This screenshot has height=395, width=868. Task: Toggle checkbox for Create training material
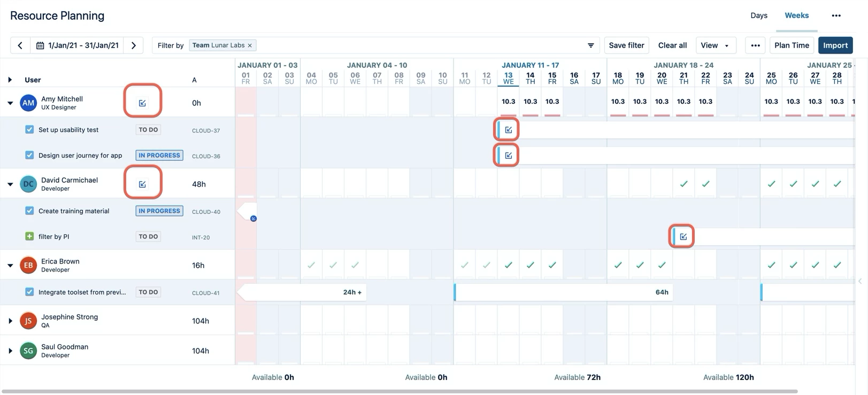click(29, 211)
